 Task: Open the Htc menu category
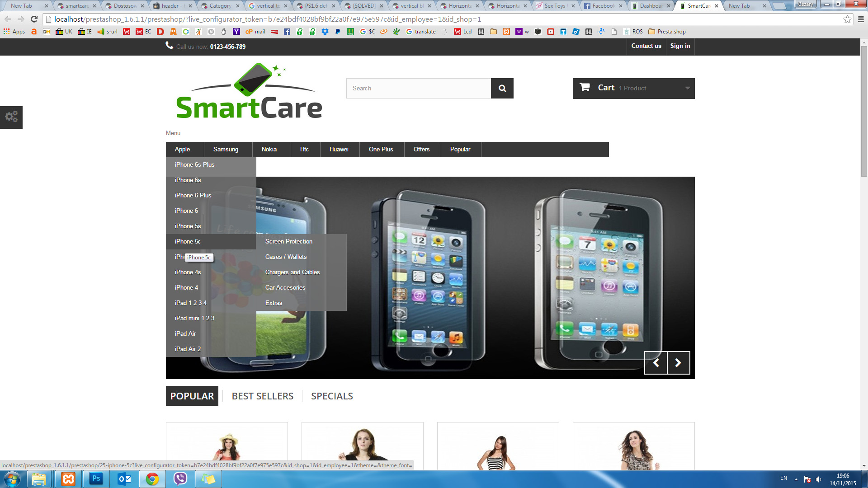click(x=305, y=149)
